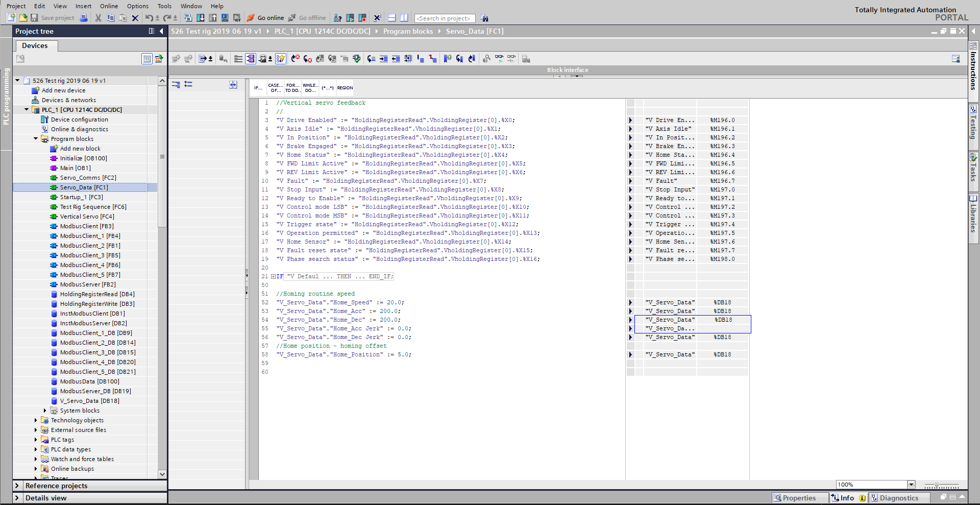Toggle details view icon in project tree
This screenshot has height=505, width=980.
coord(147,59)
